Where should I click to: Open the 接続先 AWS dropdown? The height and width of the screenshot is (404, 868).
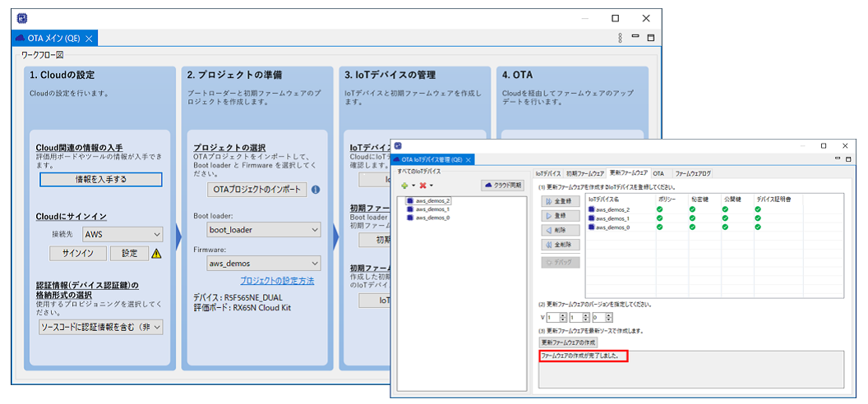pos(122,235)
